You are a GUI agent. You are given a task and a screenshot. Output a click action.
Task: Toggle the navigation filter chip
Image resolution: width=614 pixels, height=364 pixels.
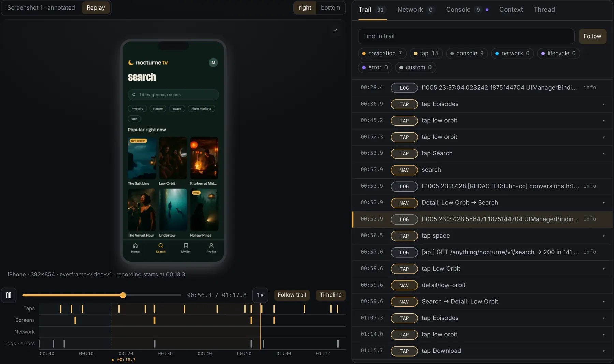pos(382,53)
